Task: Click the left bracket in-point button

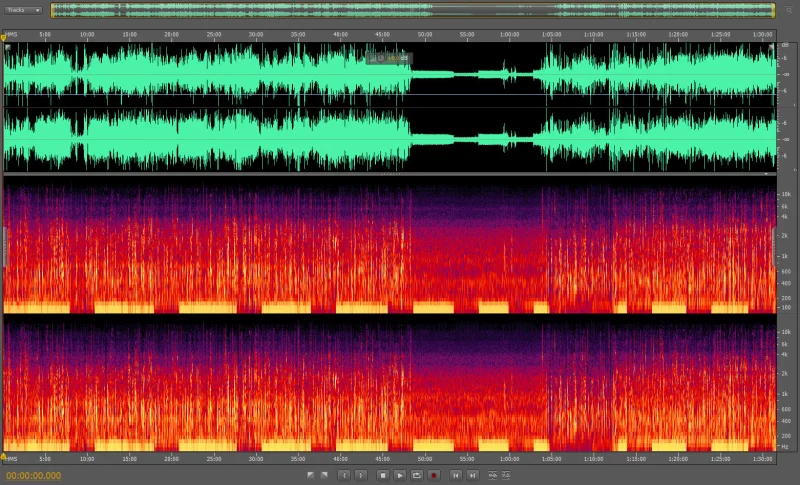Action: (344, 475)
